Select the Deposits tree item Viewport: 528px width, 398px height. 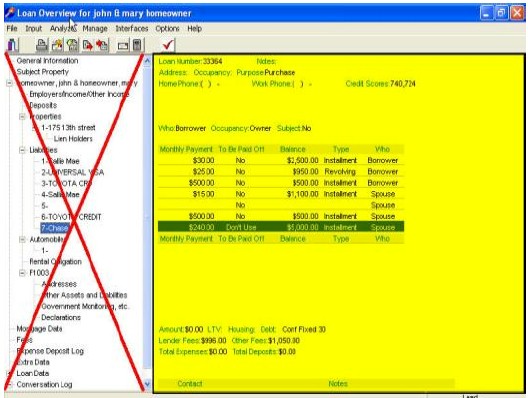[43, 105]
